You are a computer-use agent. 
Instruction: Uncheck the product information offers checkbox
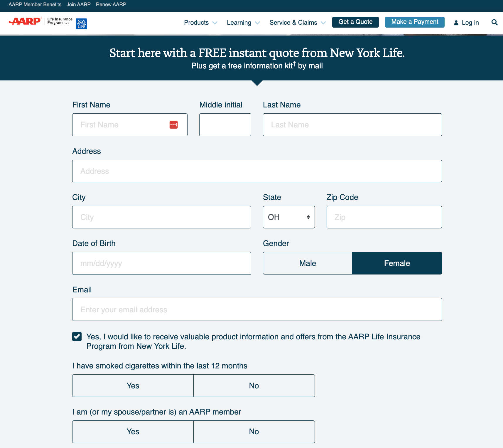click(77, 336)
